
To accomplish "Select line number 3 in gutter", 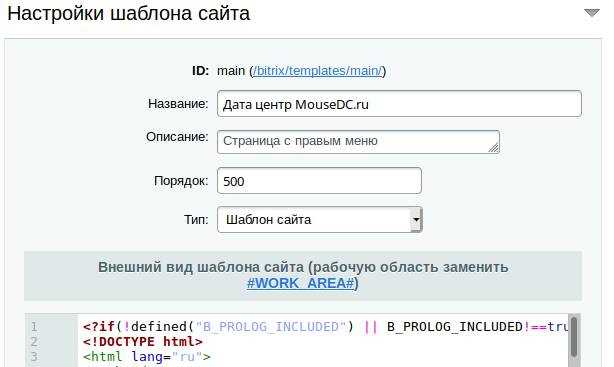I will point(34,356).
